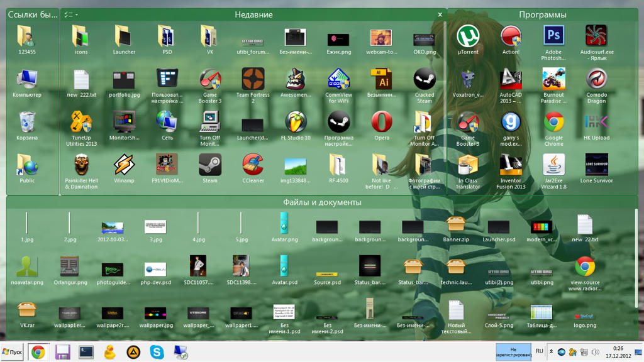
Task: Launch Lone Survivor game icon
Action: click(x=596, y=168)
